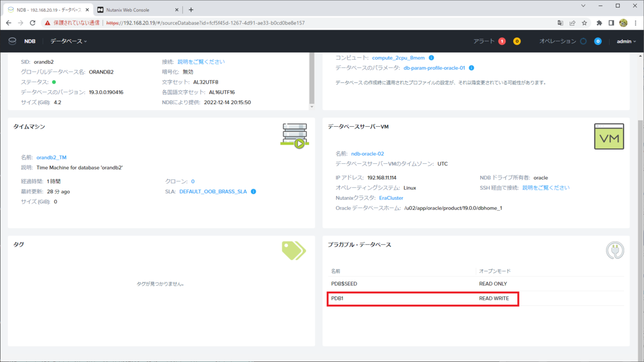Click the operations in-progress circle icon
The height and width of the screenshot is (362, 644).
point(583,41)
